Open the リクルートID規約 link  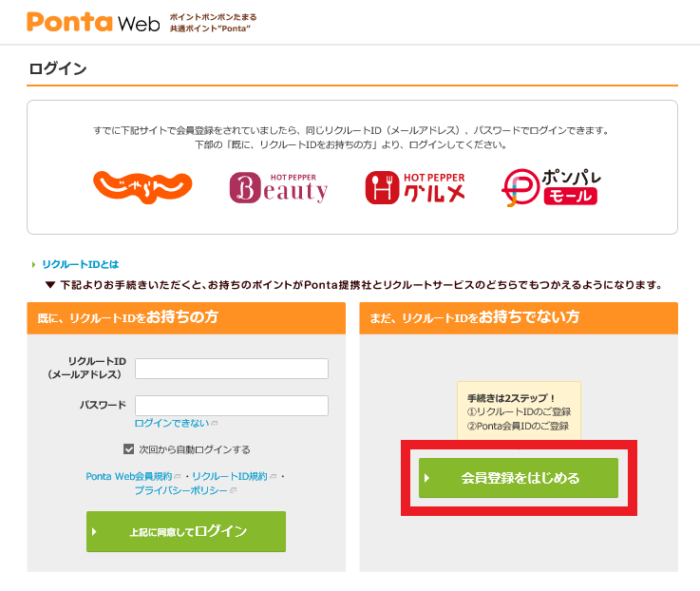coord(230,476)
